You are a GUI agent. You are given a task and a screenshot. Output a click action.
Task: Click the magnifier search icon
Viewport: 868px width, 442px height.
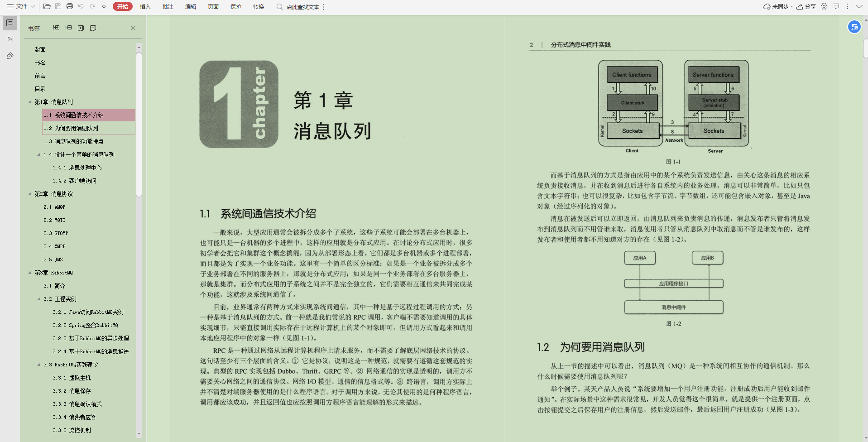pos(280,7)
